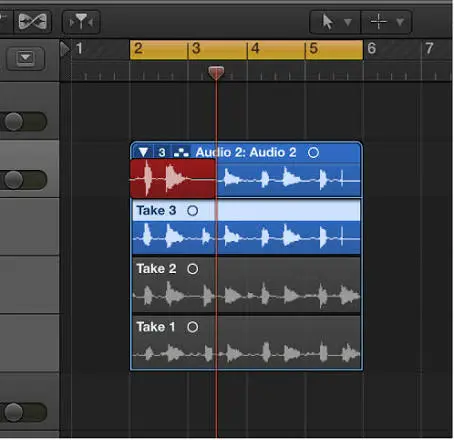Click the Audio 2 take folder circle

click(x=313, y=152)
